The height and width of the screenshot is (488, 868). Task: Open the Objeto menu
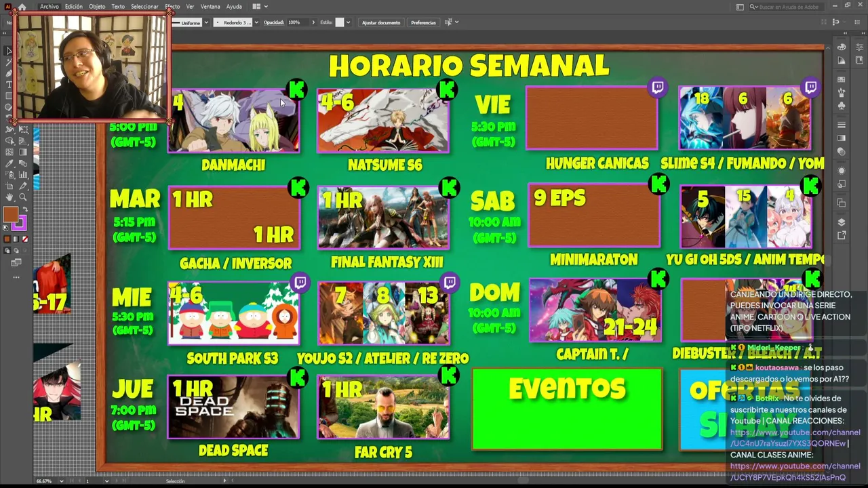coord(97,7)
